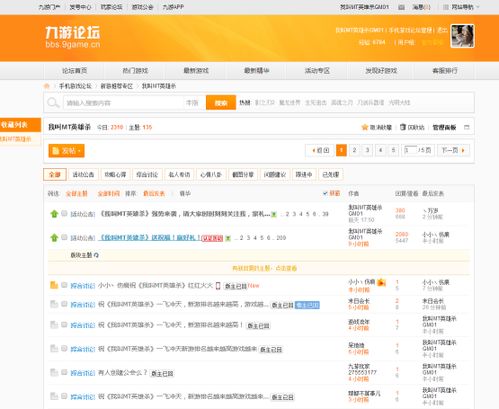Viewport: 499px width, 409px height.
Task: Collapse the forum header using the small box icon
Action: click(467, 127)
